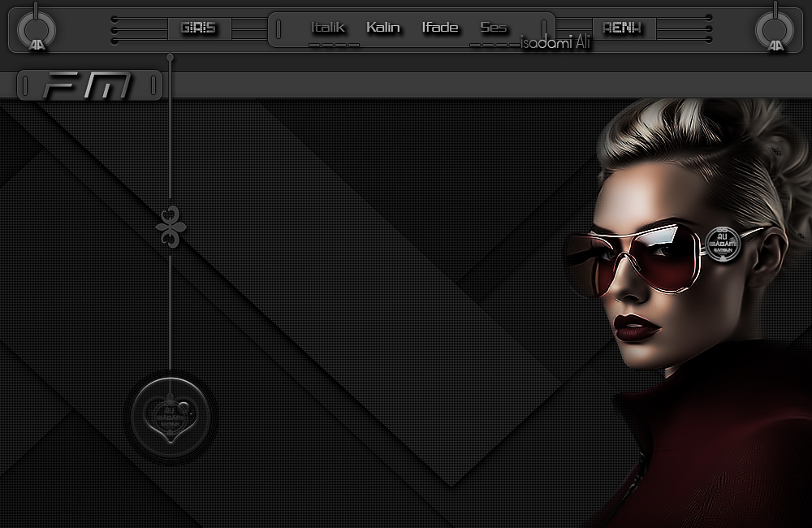Click the pin atop the vertical line
This screenshot has width=812, height=528.
click(170, 57)
